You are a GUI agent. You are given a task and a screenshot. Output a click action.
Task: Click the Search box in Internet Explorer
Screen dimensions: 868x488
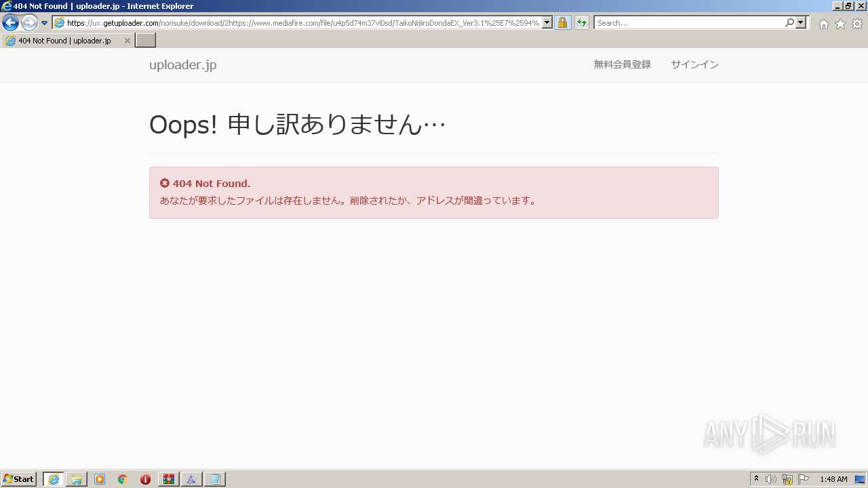pos(689,23)
